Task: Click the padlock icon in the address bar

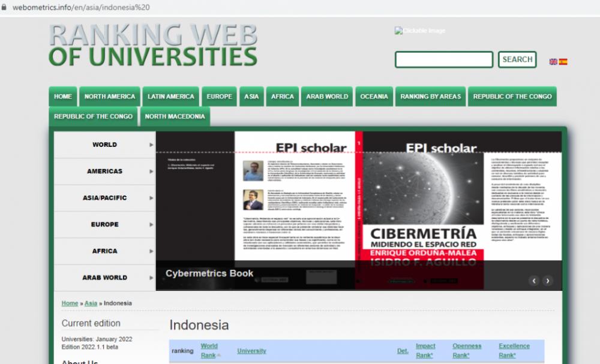Action: click(4, 7)
